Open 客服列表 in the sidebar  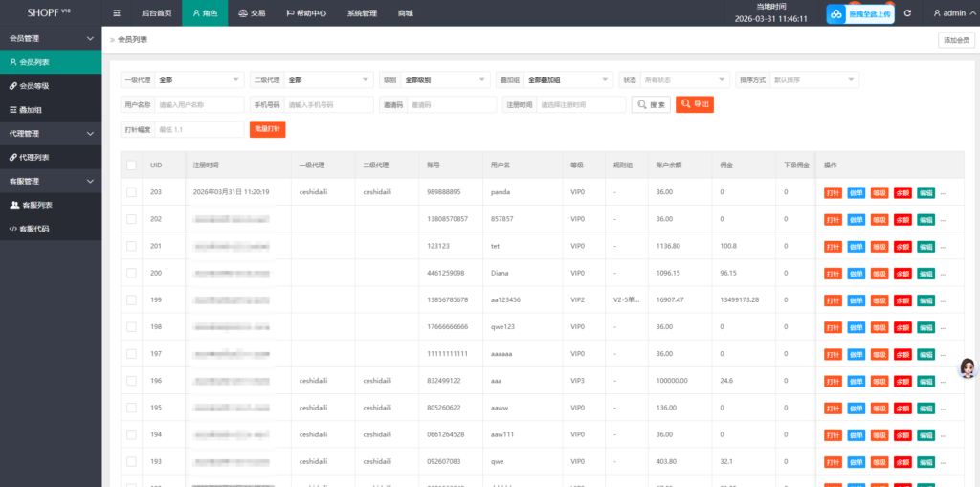pos(36,205)
